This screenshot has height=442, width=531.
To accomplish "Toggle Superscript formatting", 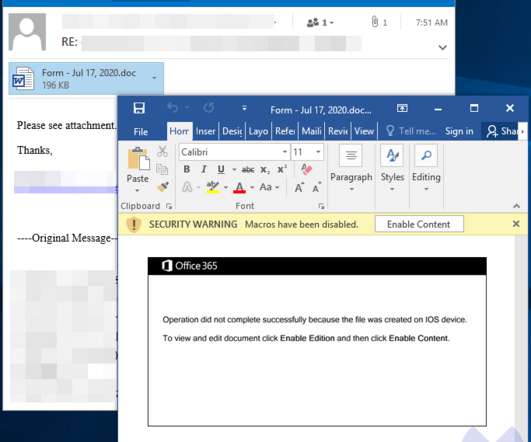I will pyautogui.click(x=282, y=169).
